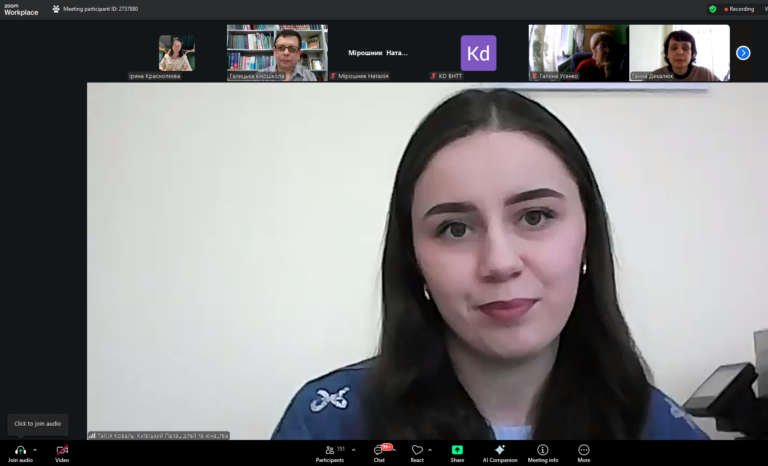Click the Zoom Workplace logo

click(21, 9)
